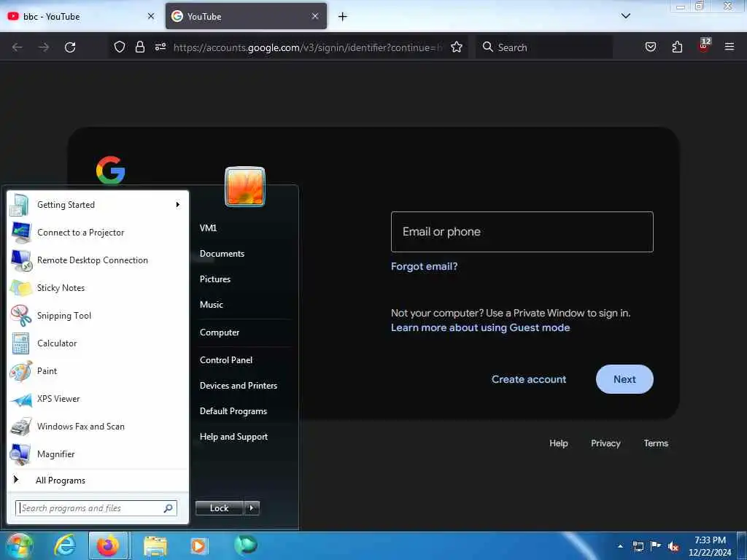Open XPS Viewer
This screenshot has width=747, height=560.
[98, 399]
